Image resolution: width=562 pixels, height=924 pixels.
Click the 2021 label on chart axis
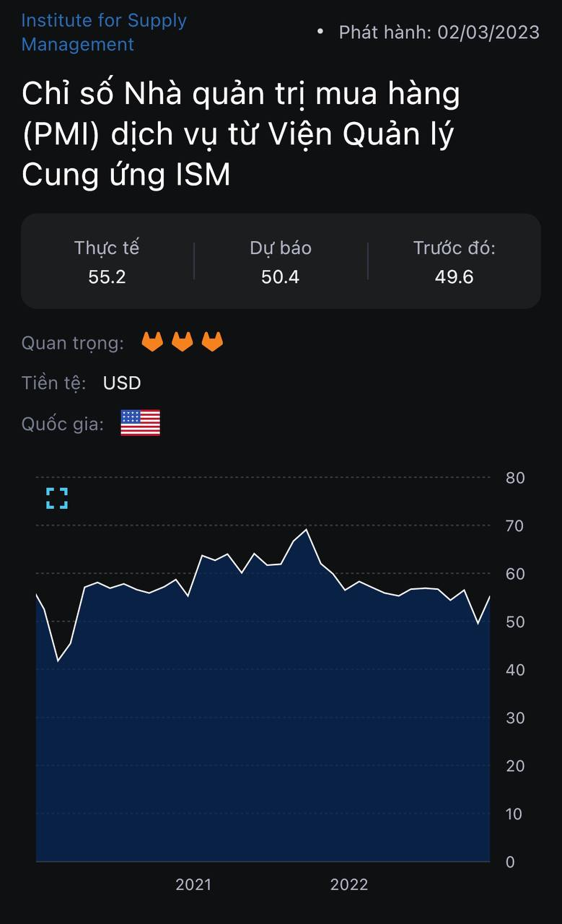point(193,884)
